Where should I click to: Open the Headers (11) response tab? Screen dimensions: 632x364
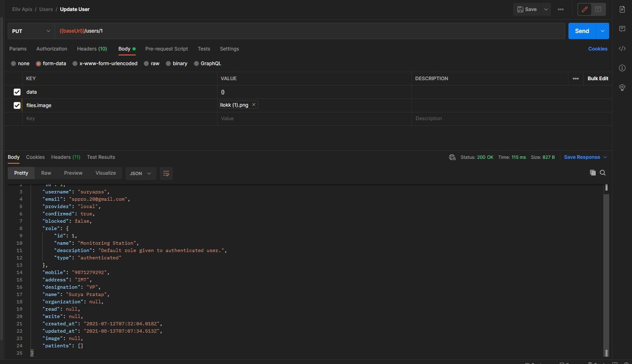[x=65, y=157]
